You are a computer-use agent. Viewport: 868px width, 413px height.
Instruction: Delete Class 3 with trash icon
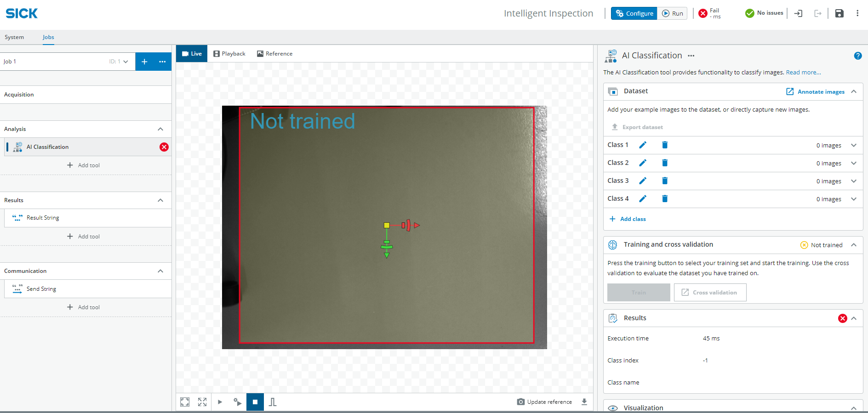coord(665,181)
